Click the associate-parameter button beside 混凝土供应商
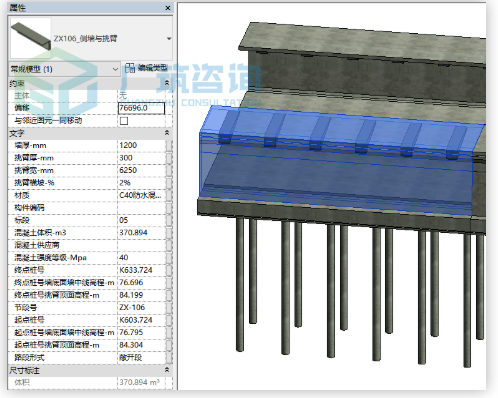Screen dimensions: 498x398 click(169, 245)
